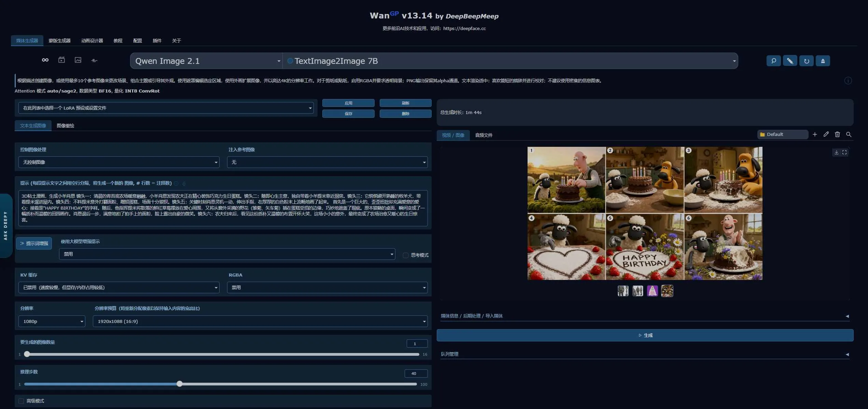Open the ASK DEEPY side panel

(x=5, y=225)
